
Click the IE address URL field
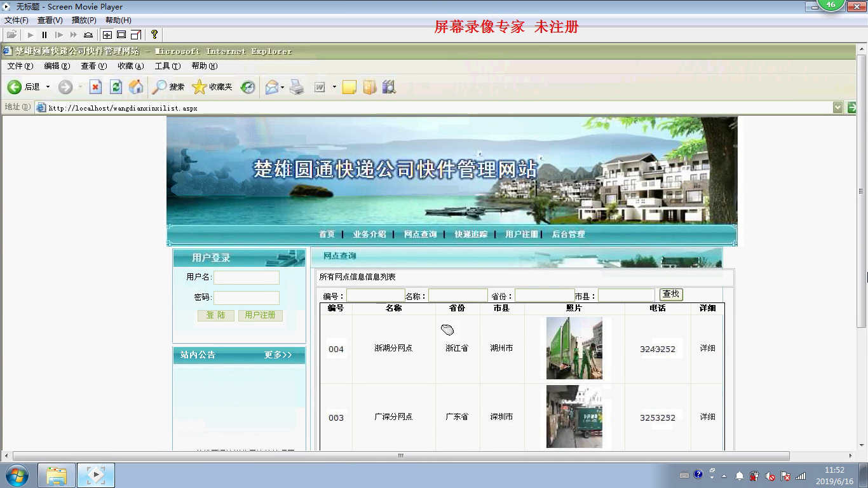tap(434, 107)
